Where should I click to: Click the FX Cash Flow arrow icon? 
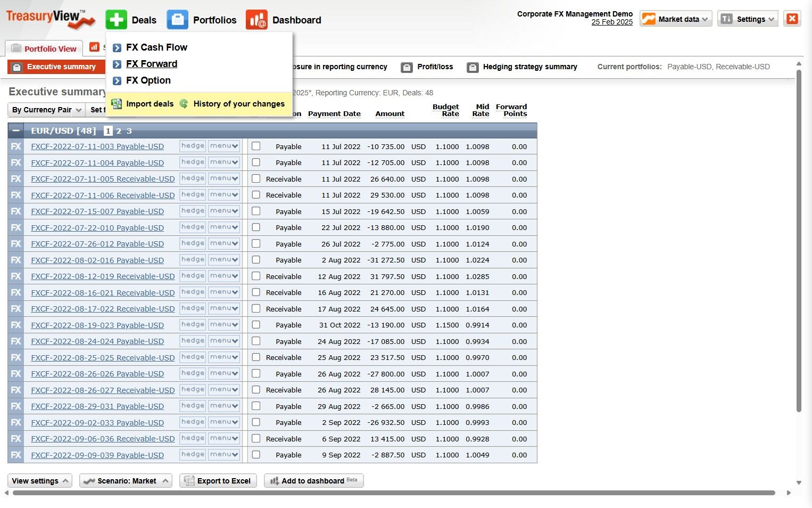point(117,48)
